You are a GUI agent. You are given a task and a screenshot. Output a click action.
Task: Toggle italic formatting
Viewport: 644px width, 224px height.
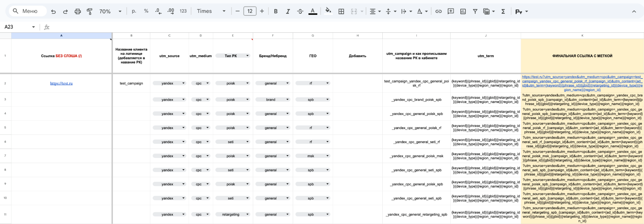pyautogui.click(x=288, y=11)
